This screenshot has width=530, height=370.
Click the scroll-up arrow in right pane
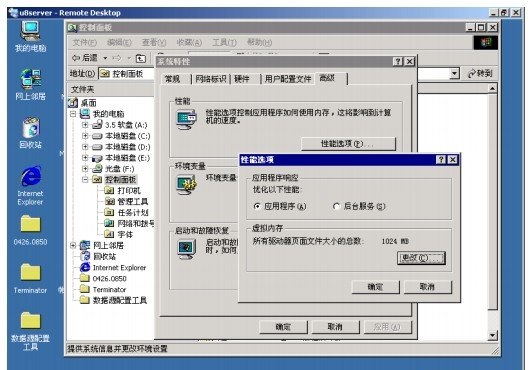point(492,89)
